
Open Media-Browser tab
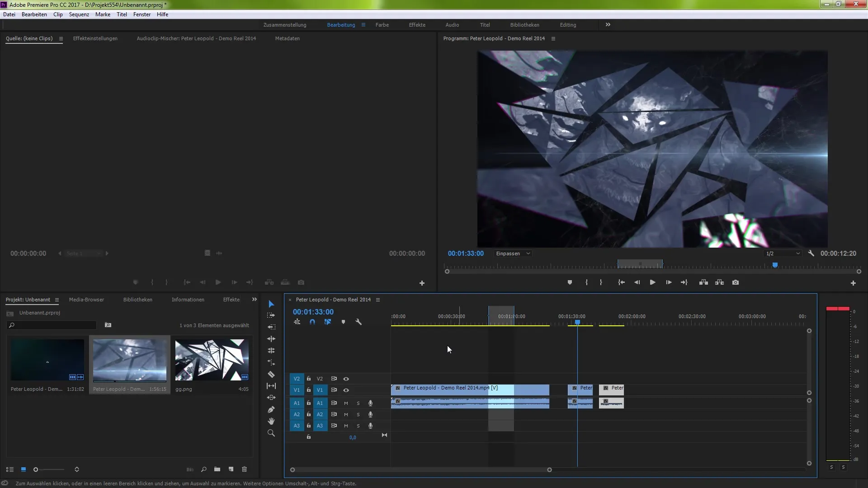click(x=86, y=300)
